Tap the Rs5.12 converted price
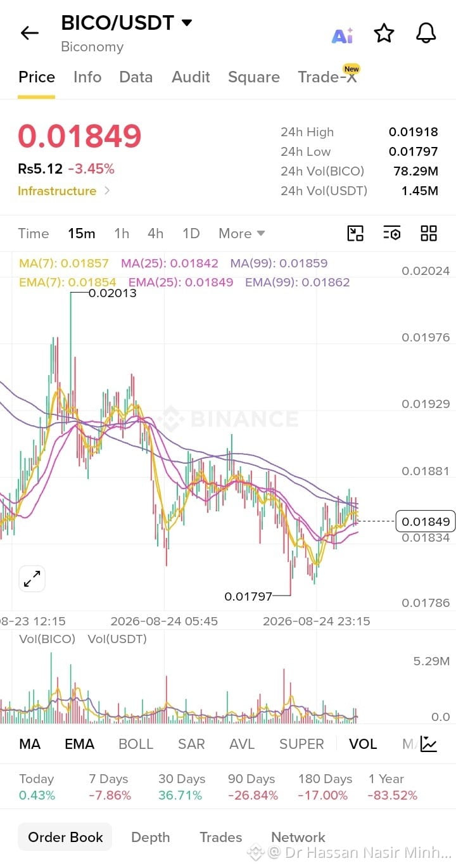Viewport: 456px width, 868px height. [41, 169]
